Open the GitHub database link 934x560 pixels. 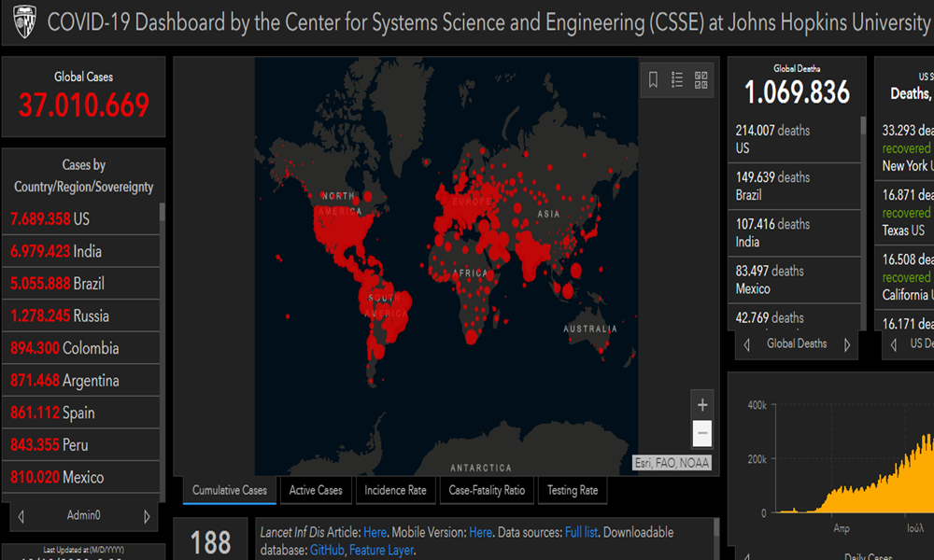[326, 551]
